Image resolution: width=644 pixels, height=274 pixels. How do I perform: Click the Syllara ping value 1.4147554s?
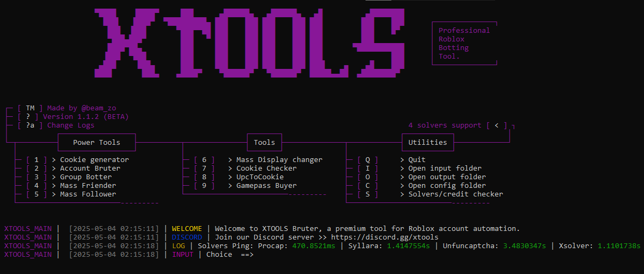click(409, 246)
